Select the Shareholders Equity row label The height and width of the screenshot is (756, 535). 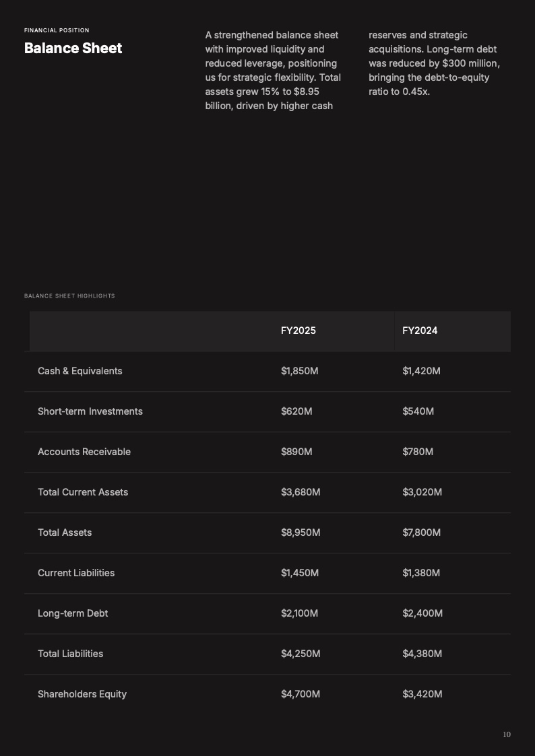pos(82,694)
